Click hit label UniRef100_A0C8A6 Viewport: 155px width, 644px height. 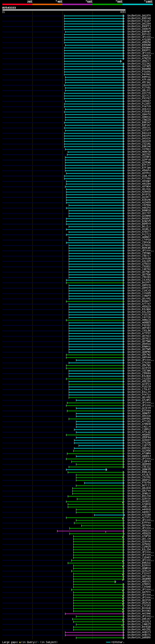tap(139, 614)
